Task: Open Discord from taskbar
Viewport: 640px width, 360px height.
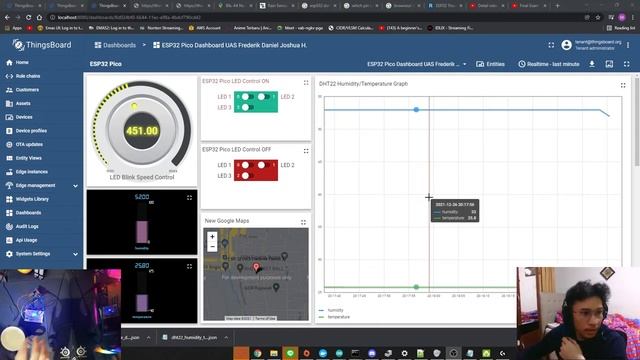Action: (372, 353)
